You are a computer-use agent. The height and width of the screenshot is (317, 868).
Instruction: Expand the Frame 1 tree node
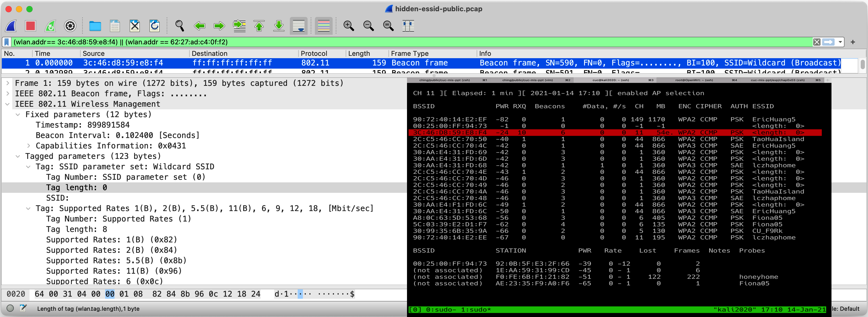coord(8,83)
